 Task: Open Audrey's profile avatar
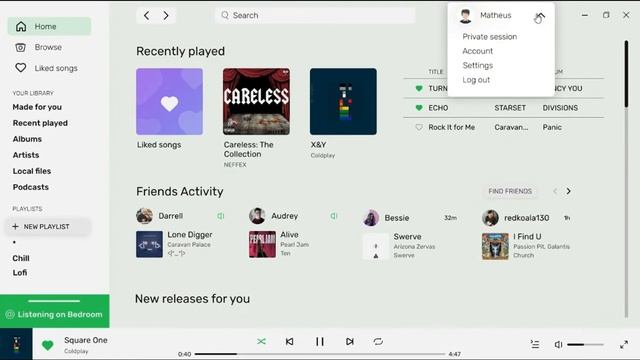(x=258, y=216)
